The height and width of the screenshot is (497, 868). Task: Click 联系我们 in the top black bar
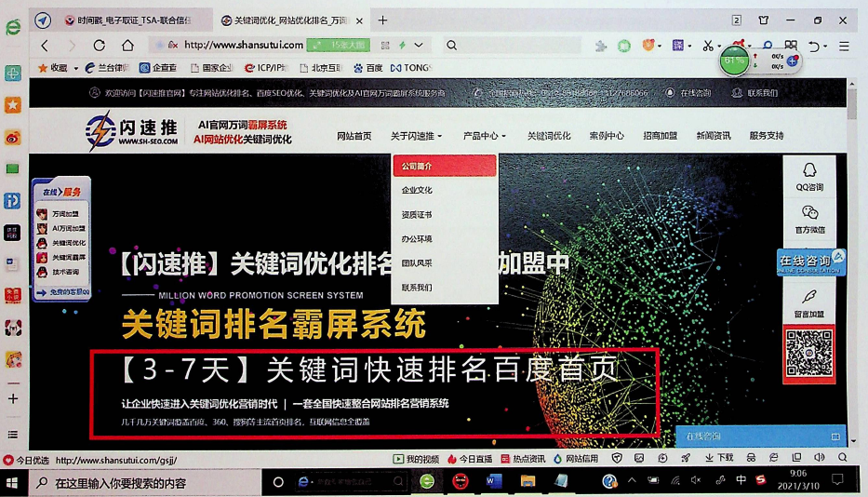(755, 93)
